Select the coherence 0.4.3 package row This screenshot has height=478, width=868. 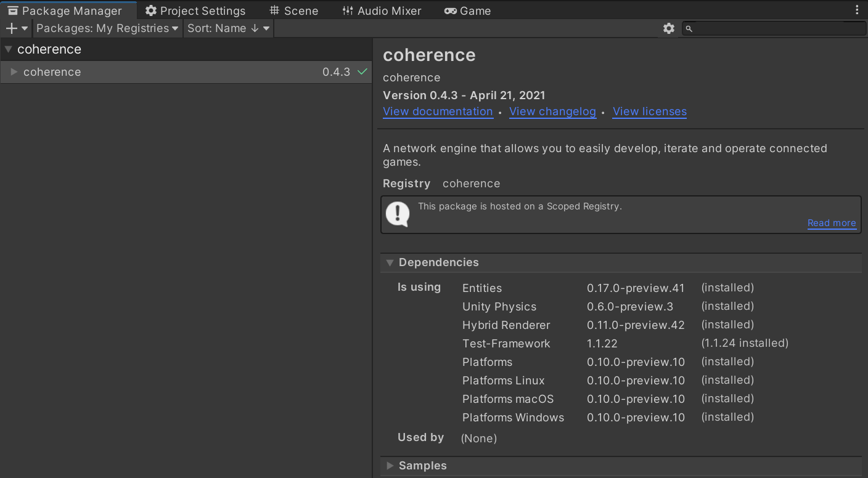pyautogui.click(x=186, y=72)
